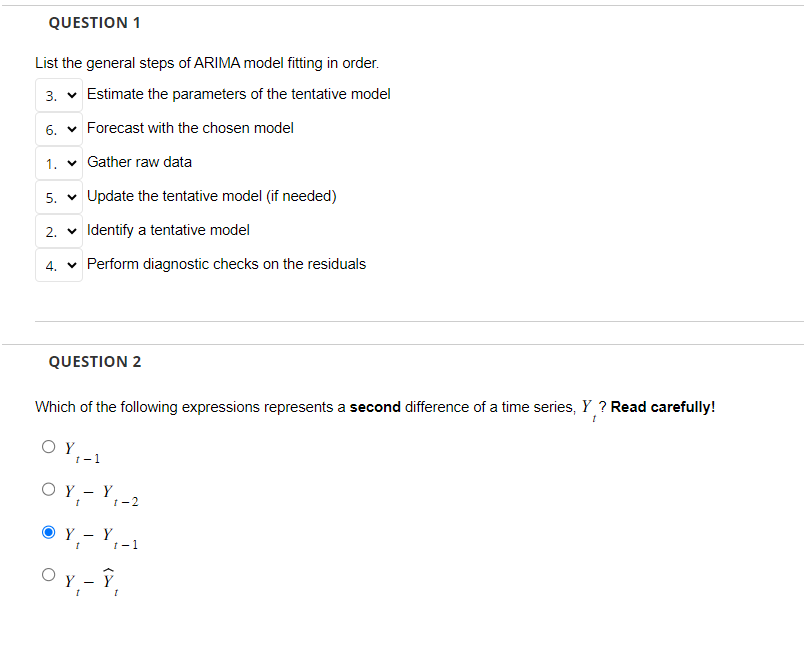Expand the dropdown for "Perform diagnostic checks"
Screen dimensions: 804x645
59,264
